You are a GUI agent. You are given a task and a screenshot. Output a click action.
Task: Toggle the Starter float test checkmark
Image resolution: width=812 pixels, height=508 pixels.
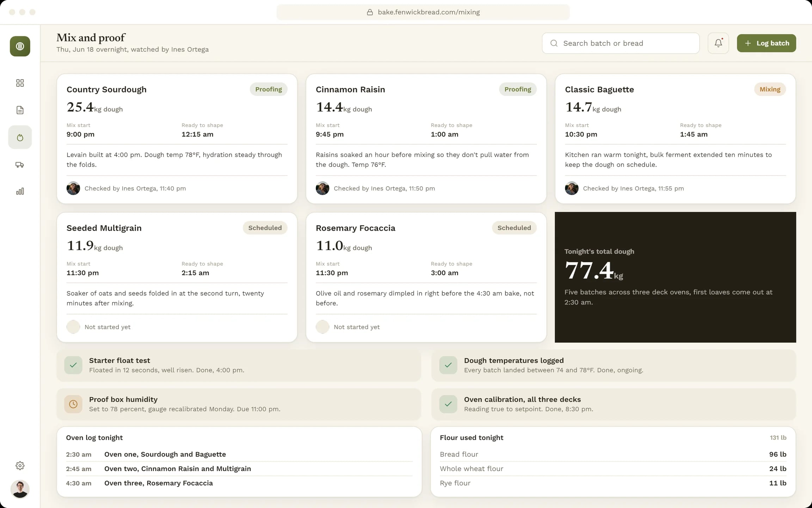click(73, 365)
